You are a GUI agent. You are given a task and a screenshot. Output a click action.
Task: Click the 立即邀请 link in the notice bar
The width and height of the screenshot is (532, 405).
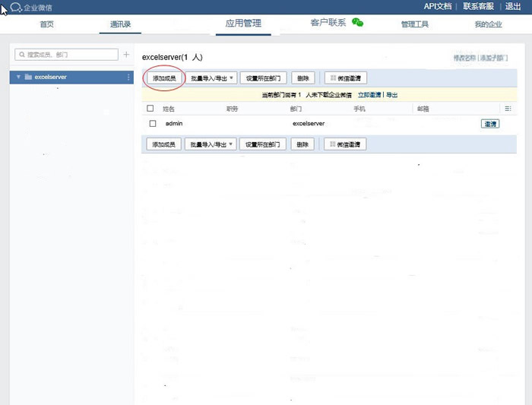click(369, 95)
